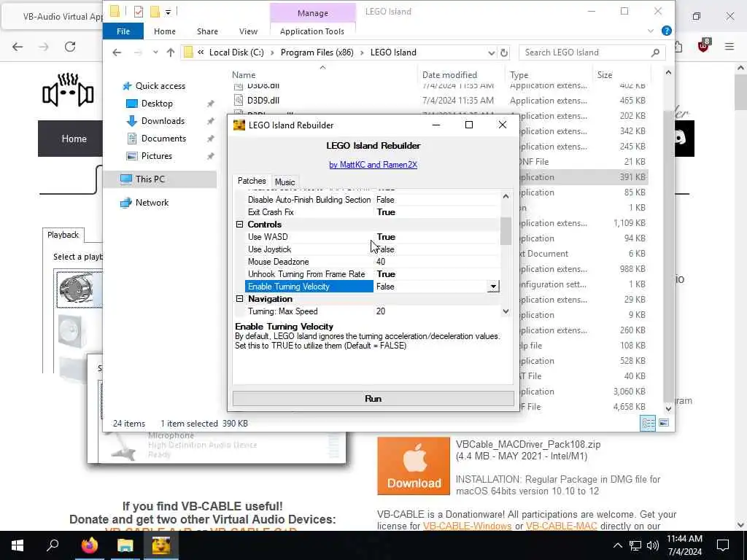The image size is (747, 560).
Task: Click the quick access Properties checkmark icon
Action: [x=138, y=12]
